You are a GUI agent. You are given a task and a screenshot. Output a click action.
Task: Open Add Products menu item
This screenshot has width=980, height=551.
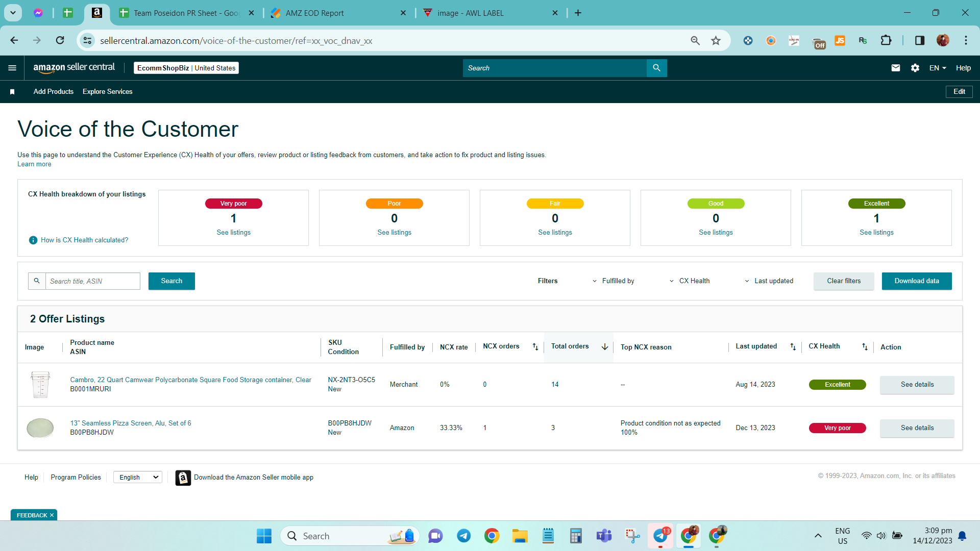[x=54, y=92]
